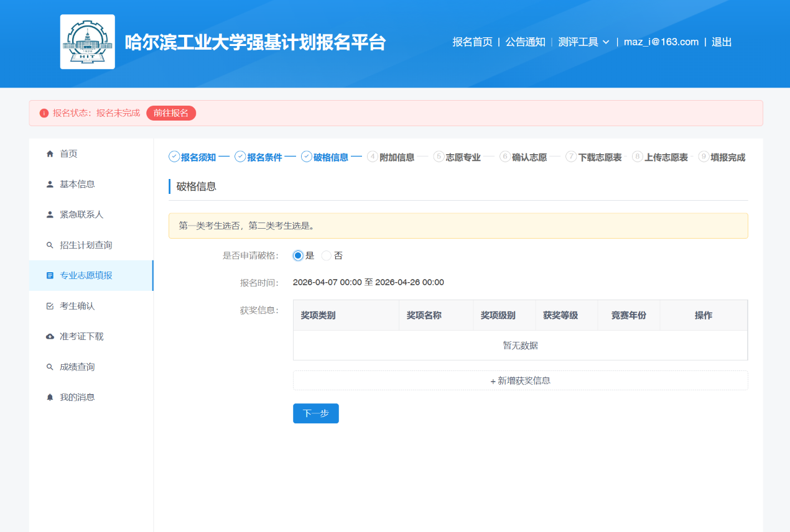The image size is (790, 532).
Task: Open the 公告通知 link
Action: point(525,42)
